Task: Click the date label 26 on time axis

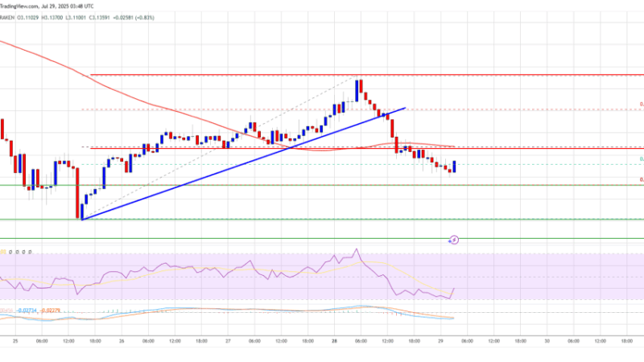Action: pos(122,341)
